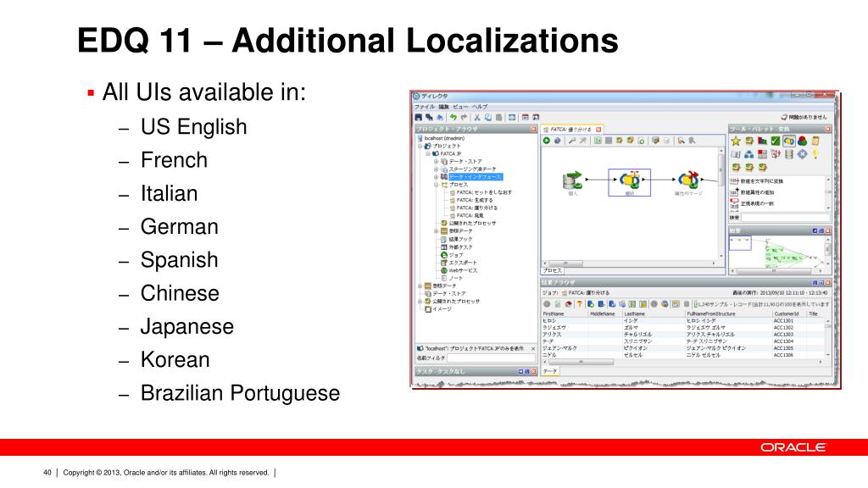The image size is (868, 488).
Task: Click the CustomerId column header
Action: pyautogui.click(x=788, y=313)
